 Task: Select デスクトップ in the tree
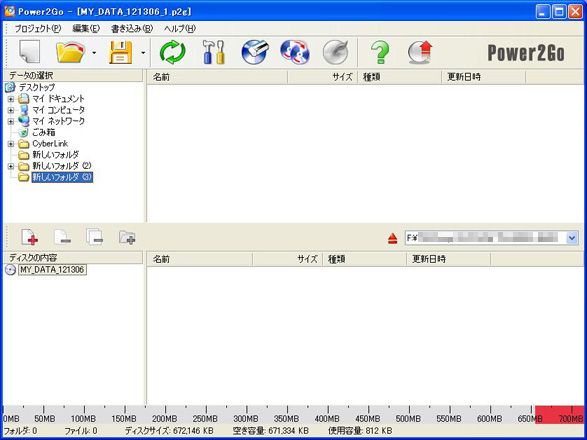(x=37, y=87)
